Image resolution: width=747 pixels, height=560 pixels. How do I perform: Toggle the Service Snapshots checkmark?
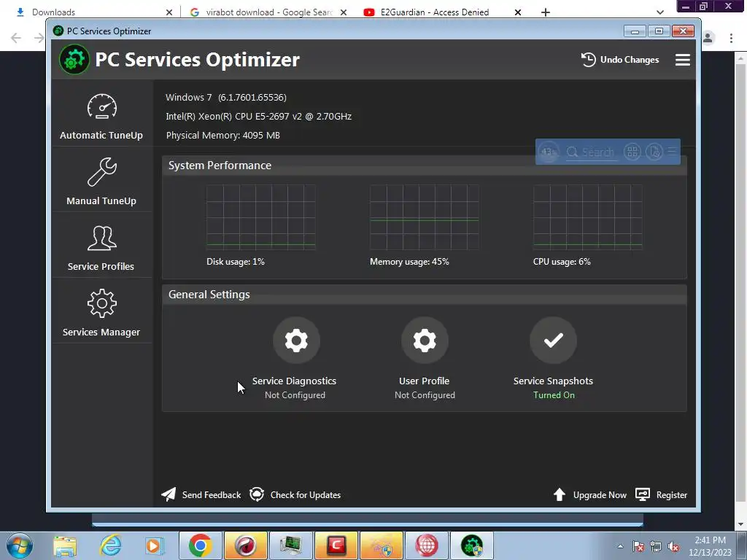(553, 341)
